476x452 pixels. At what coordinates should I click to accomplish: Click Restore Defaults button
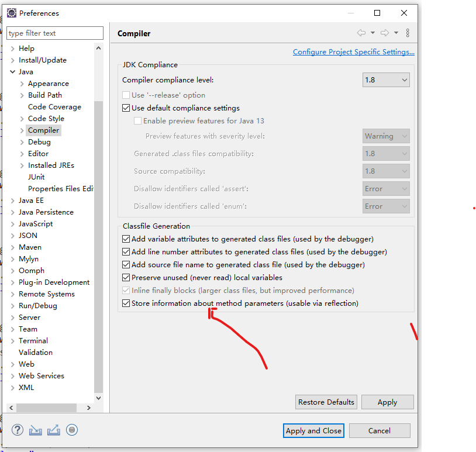point(326,402)
